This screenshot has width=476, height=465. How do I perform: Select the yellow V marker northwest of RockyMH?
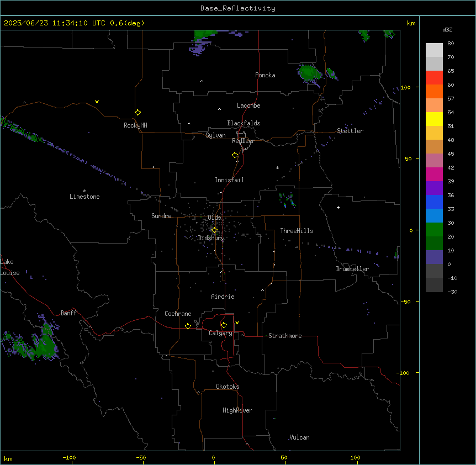coord(97,102)
